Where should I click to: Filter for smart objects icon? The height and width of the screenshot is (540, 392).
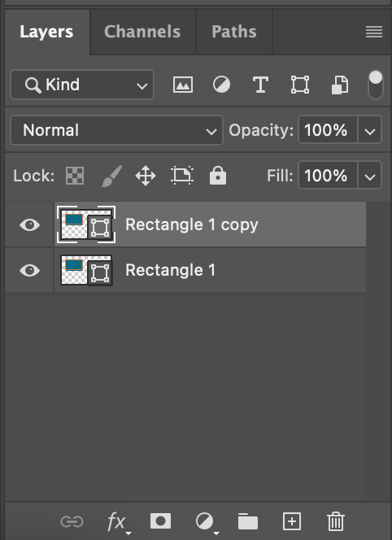340,85
